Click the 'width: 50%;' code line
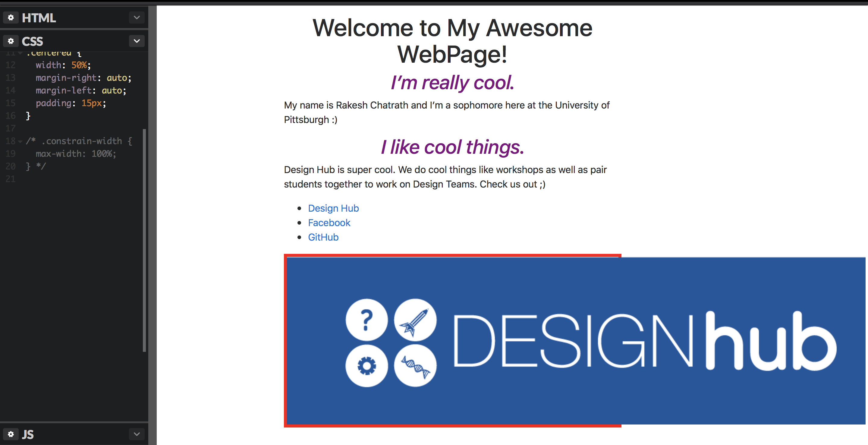This screenshot has width=868, height=445. point(63,65)
